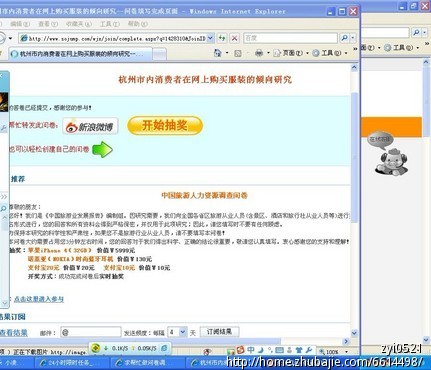Click the wrench icon in left sidebar
The width and height of the screenshot is (431, 370).
coord(3,128)
